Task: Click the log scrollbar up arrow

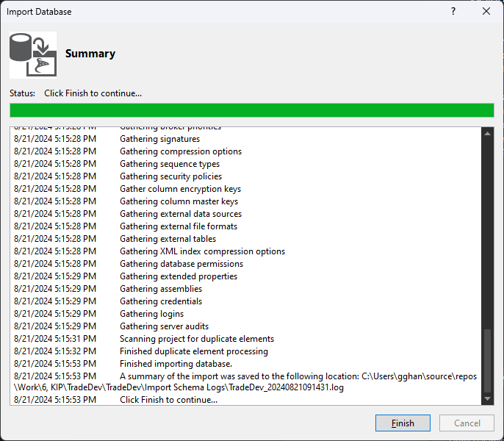Action: pyautogui.click(x=486, y=134)
